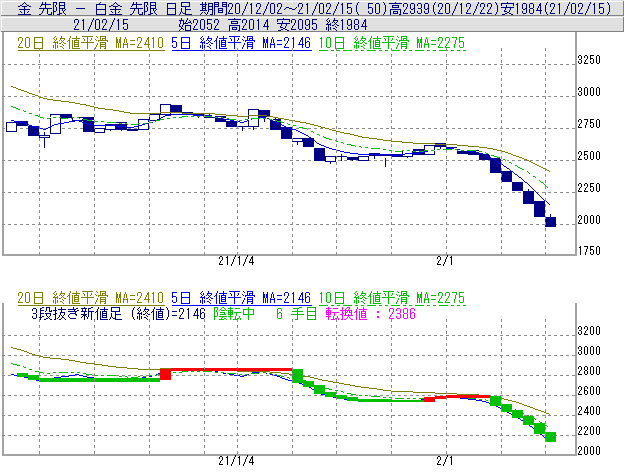Click the info bar value 高2014
This screenshot has height=473, width=624.
click(x=248, y=25)
